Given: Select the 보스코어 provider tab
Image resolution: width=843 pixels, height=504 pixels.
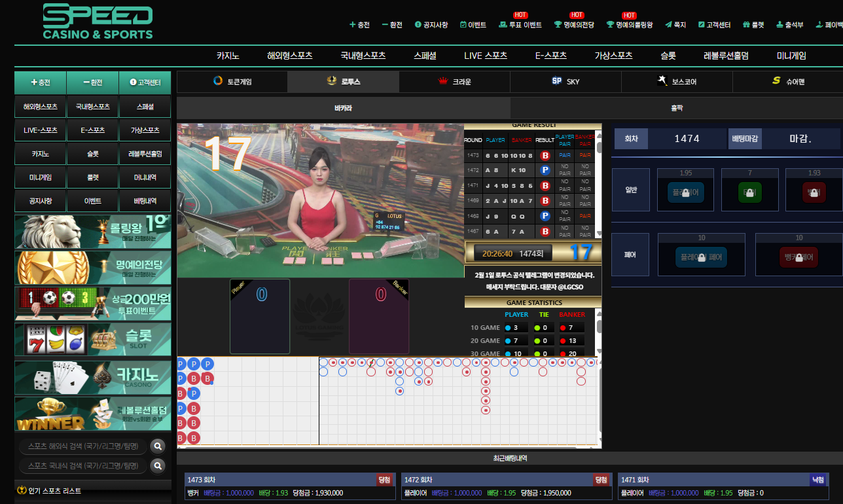Looking at the screenshot, I should (x=677, y=82).
